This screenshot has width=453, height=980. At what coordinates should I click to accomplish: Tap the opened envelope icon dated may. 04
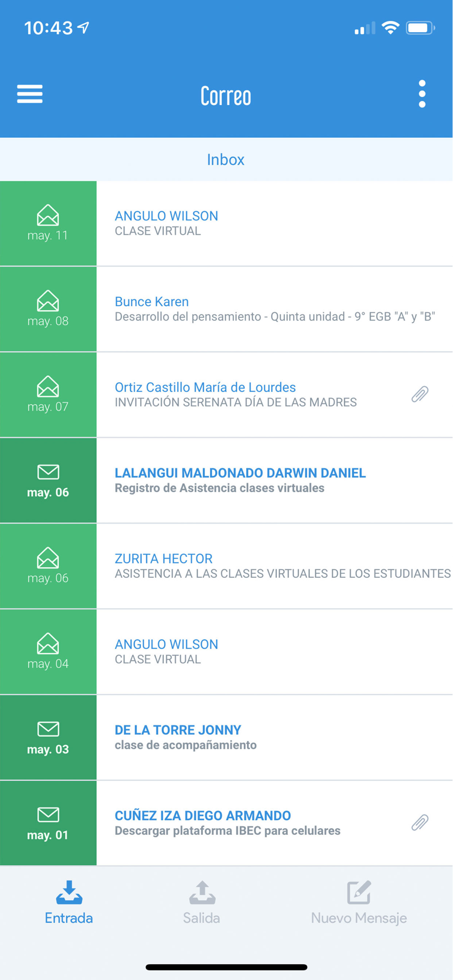48,644
